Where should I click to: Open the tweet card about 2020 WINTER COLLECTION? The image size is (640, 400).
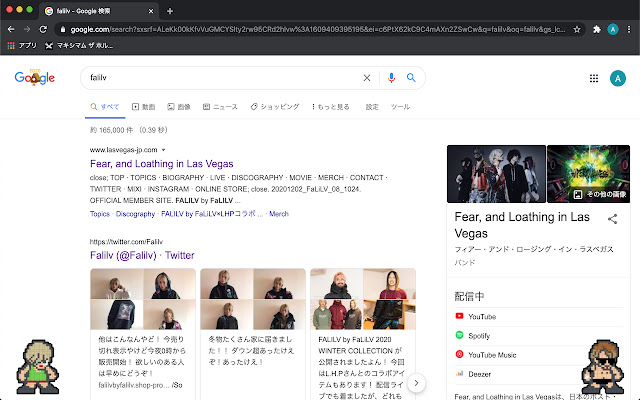[363, 334]
